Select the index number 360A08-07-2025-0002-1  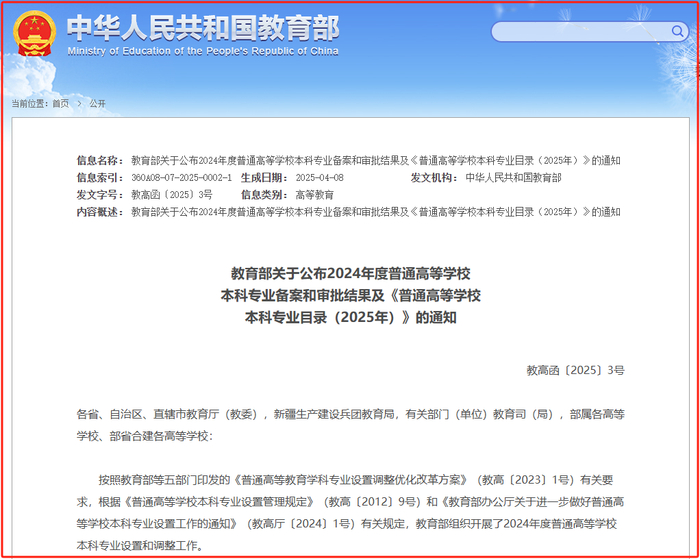[181, 178]
